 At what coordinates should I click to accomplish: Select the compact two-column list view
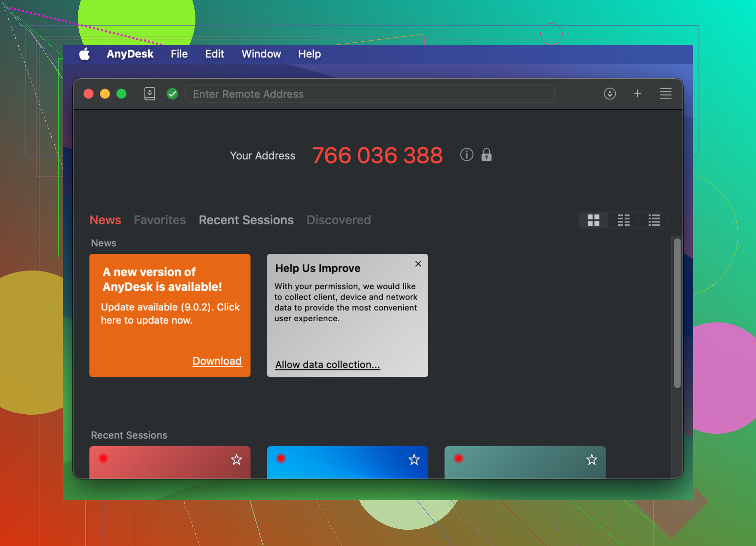(624, 220)
